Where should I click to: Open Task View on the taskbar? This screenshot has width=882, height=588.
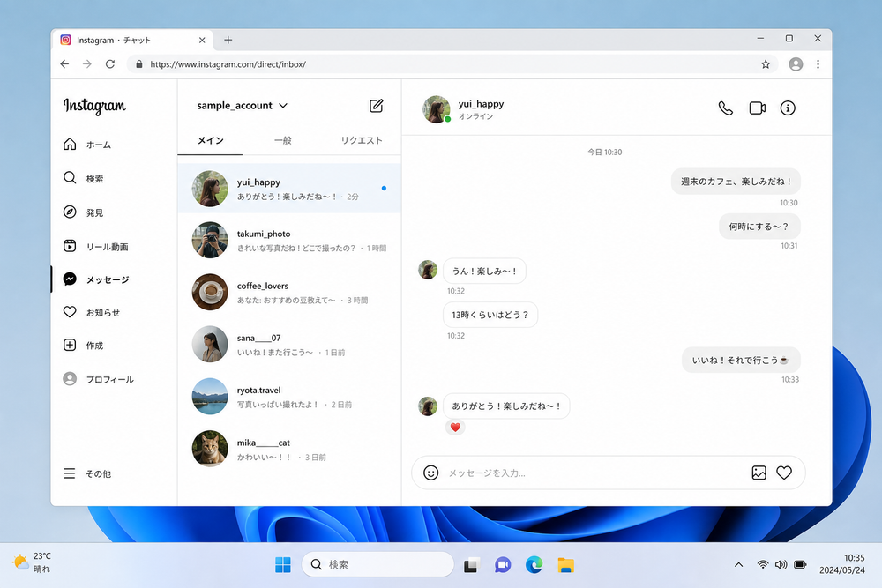click(x=471, y=565)
